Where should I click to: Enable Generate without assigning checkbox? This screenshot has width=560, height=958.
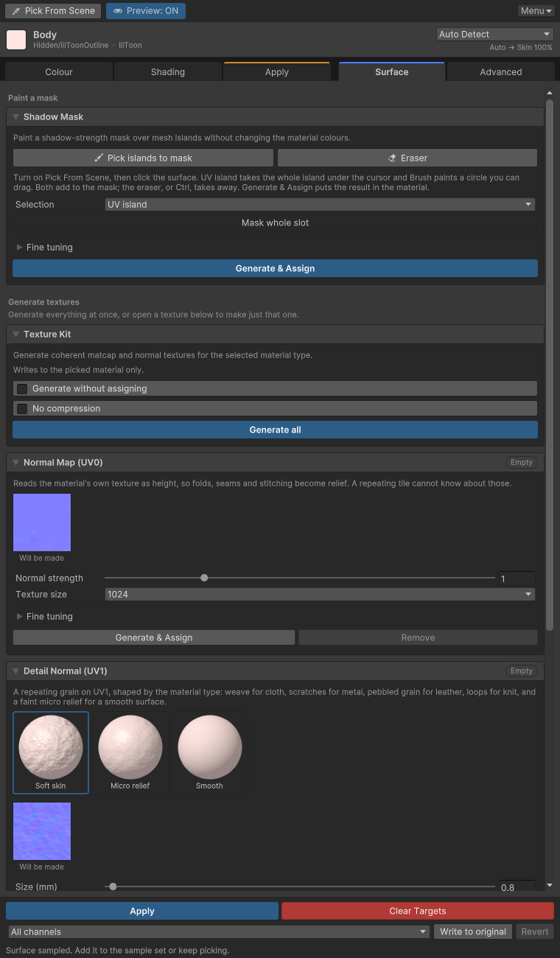22,388
